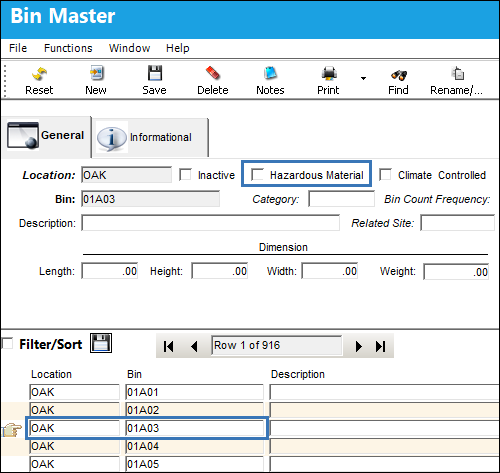
Task: Open the Window menu
Action: click(129, 48)
